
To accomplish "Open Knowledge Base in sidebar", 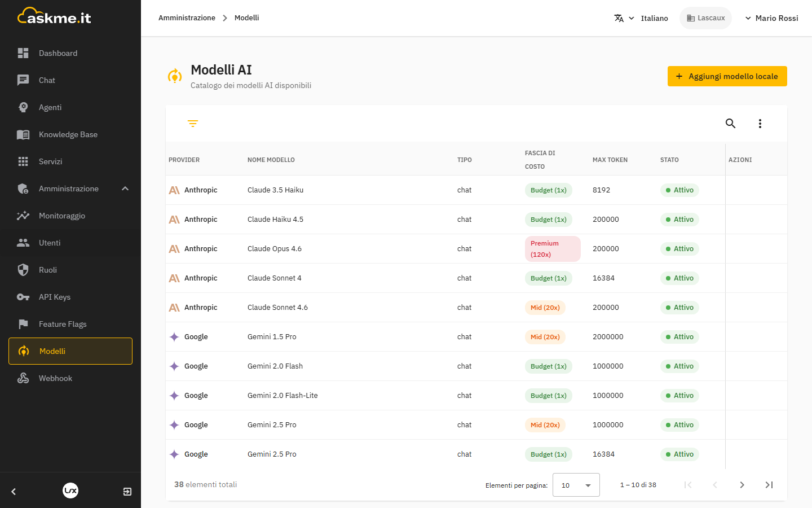I will click(x=70, y=134).
